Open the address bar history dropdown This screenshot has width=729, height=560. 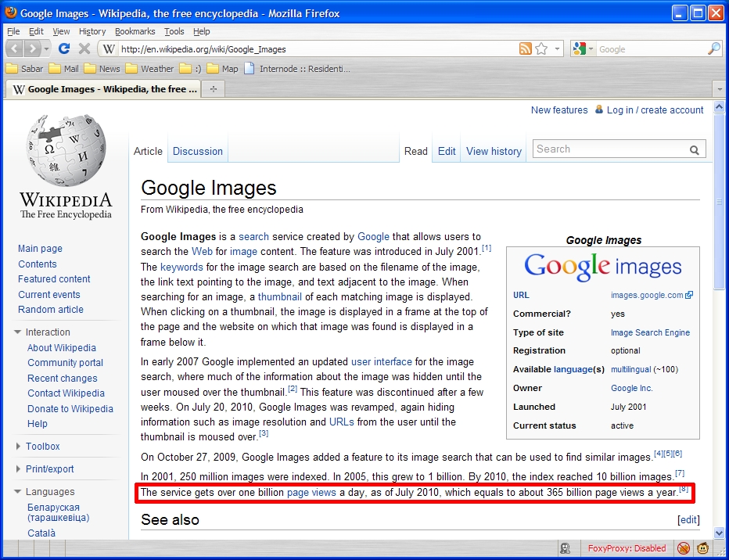557,48
